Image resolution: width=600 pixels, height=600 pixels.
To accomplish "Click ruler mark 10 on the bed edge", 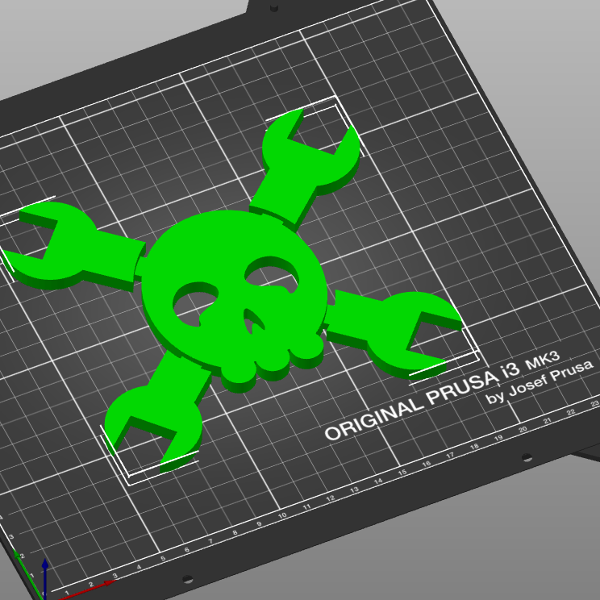I will click(x=283, y=515).
